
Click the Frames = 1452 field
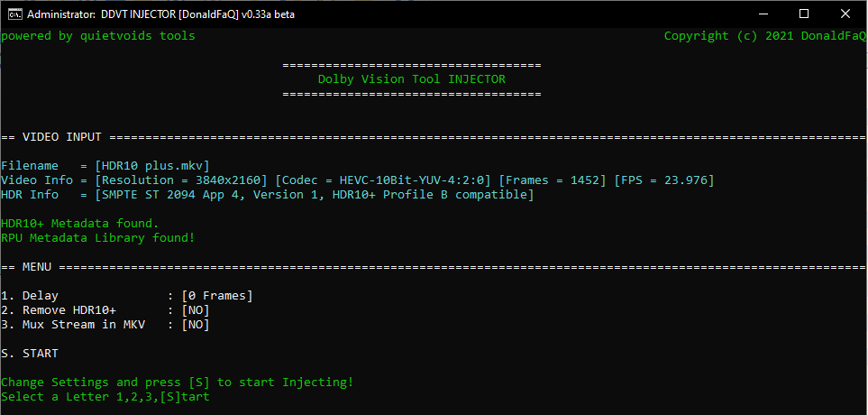[x=553, y=180]
